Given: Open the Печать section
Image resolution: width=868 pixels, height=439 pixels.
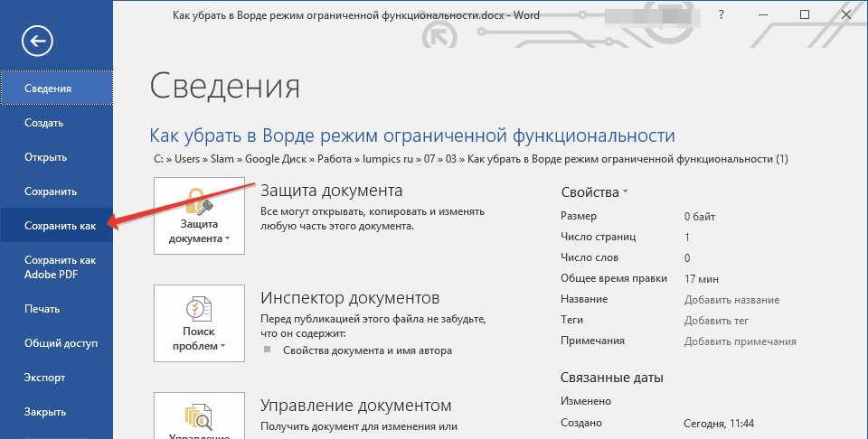Looking at the screenshot, I should point(56,309).
